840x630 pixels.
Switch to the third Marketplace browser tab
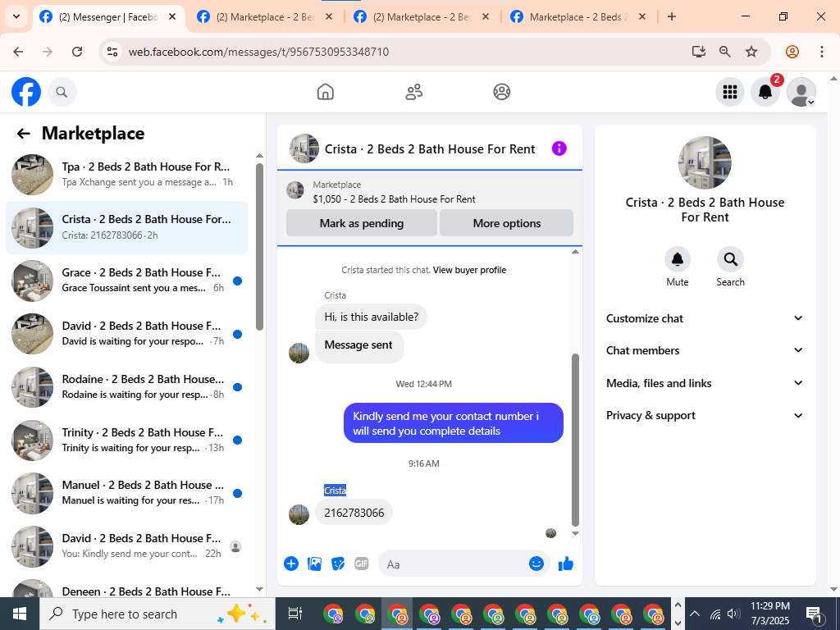click(422, 17)
